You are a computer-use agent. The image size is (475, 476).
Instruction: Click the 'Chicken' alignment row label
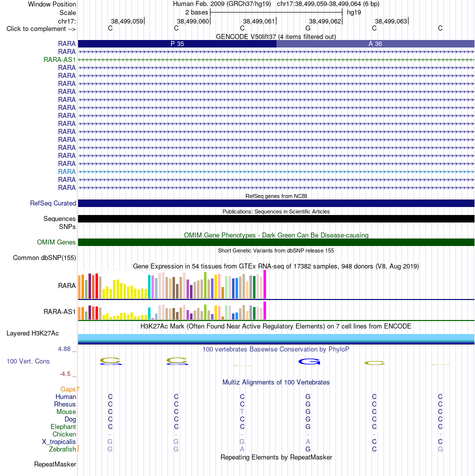pyautogui.click(x=64, y=434)
